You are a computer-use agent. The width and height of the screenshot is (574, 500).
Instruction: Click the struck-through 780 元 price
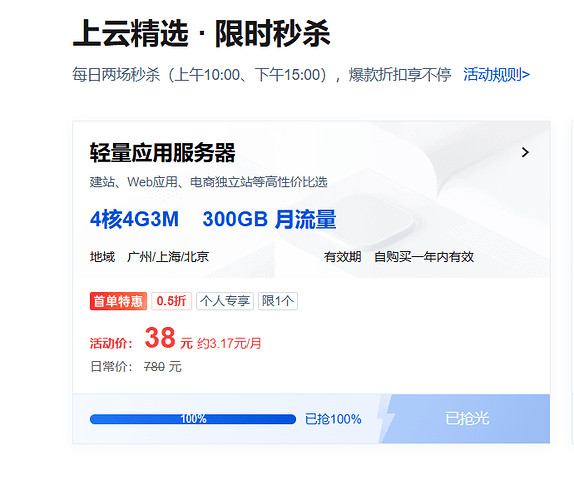[163, 366]
